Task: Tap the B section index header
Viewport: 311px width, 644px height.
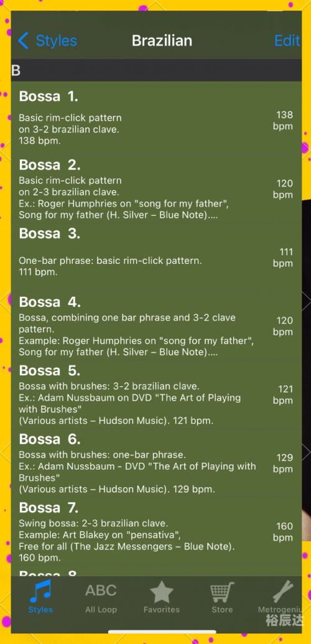Action: pos(156,70)
